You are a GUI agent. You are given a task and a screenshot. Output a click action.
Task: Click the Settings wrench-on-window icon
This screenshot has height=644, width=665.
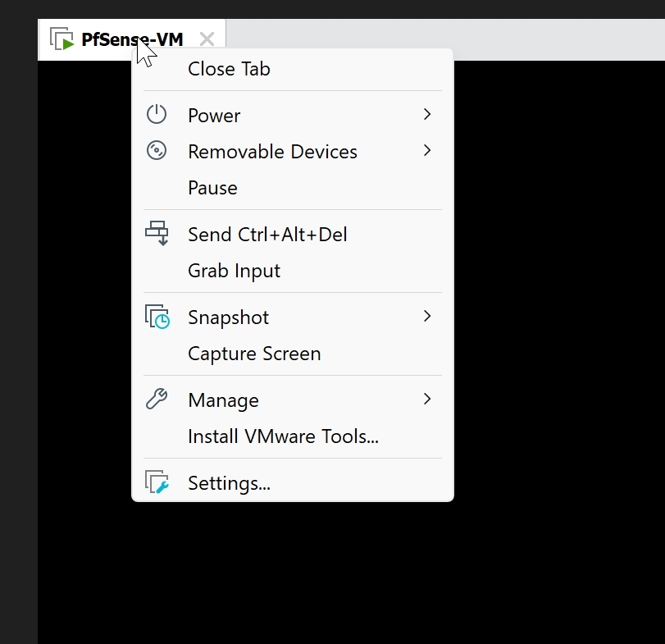(157, 482)
